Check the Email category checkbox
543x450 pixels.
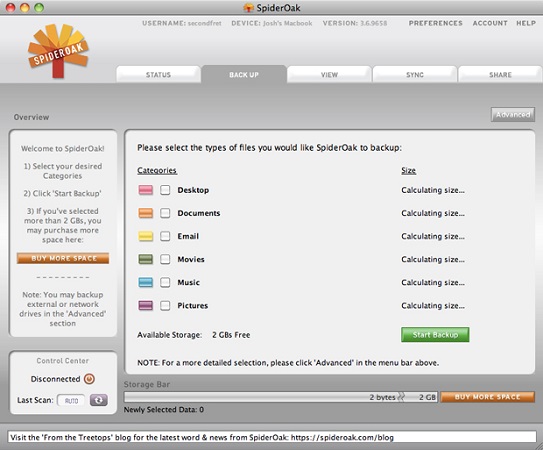(165, 236)
